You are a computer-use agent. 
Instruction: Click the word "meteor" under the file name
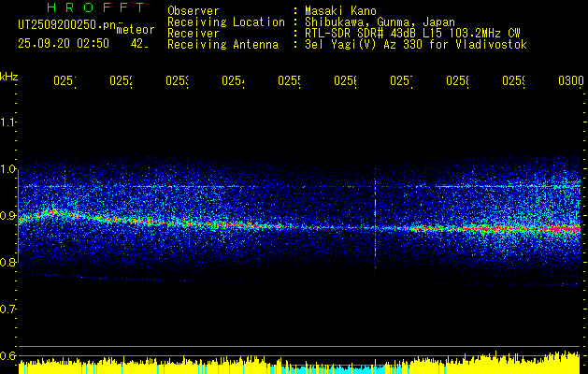click(136, 30)
